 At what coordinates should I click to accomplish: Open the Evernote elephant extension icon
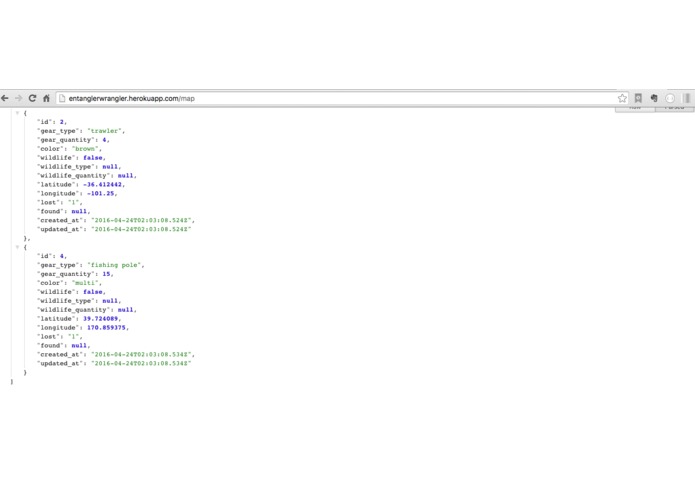(654, 98)
